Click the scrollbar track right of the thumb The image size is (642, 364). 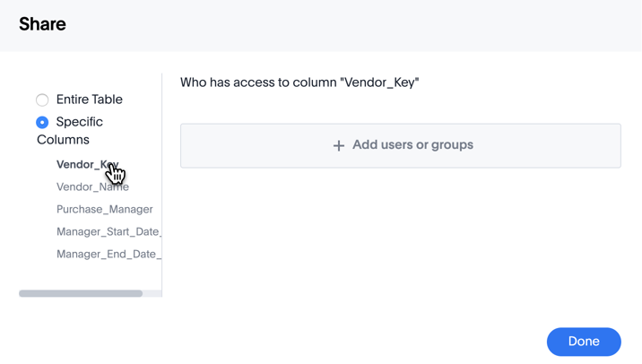[x=152, y=293]
